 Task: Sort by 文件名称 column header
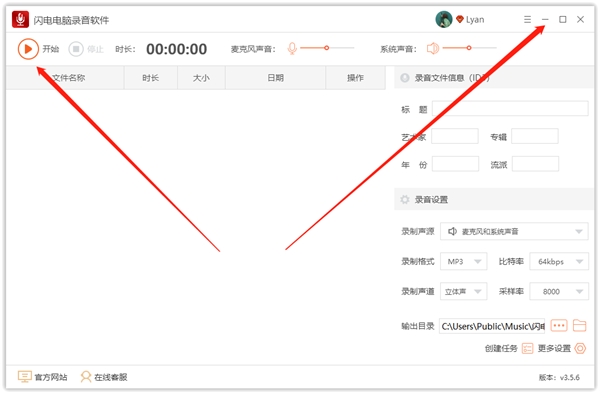65,78
